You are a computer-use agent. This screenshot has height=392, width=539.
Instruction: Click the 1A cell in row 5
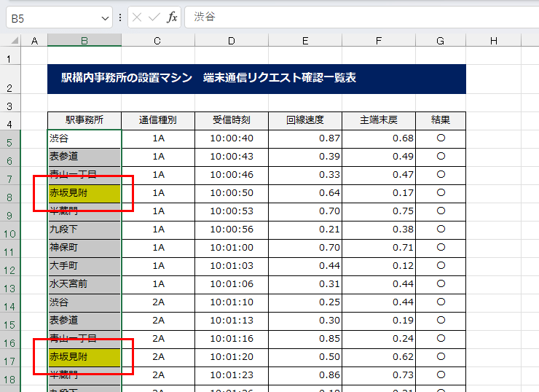coord(158,138)
